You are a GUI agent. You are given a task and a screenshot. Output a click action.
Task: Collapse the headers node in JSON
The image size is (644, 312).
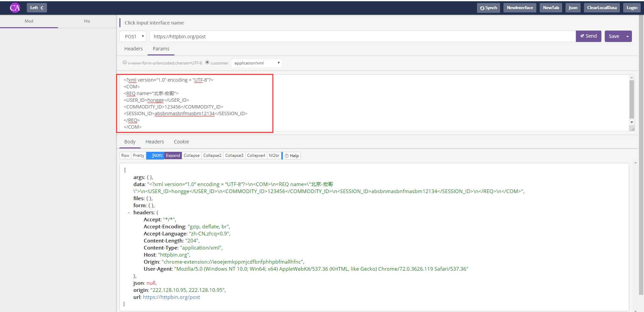point(129,213)
